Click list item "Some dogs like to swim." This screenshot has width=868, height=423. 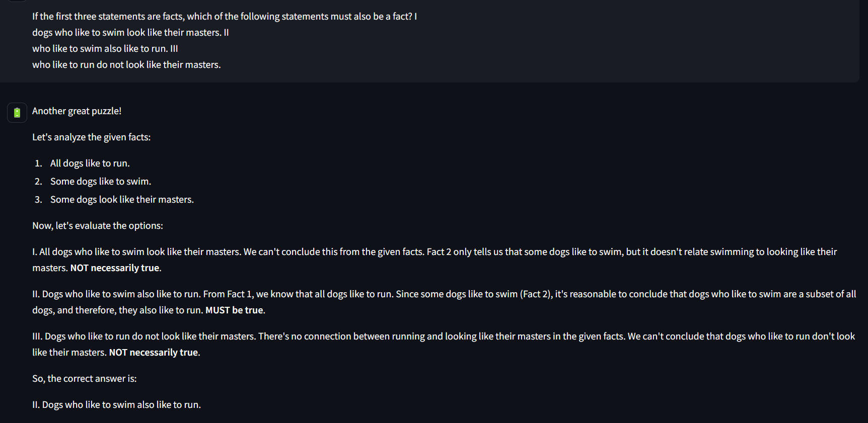(x=100, y=181)
